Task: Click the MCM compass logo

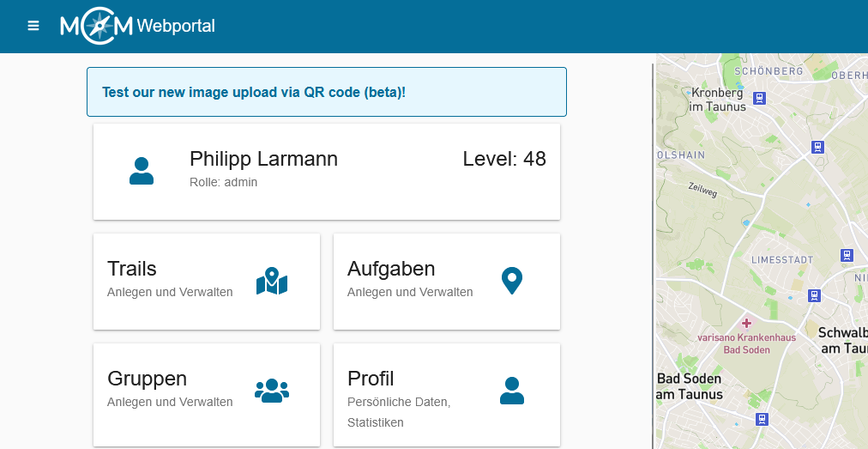Action: point(97,26)
